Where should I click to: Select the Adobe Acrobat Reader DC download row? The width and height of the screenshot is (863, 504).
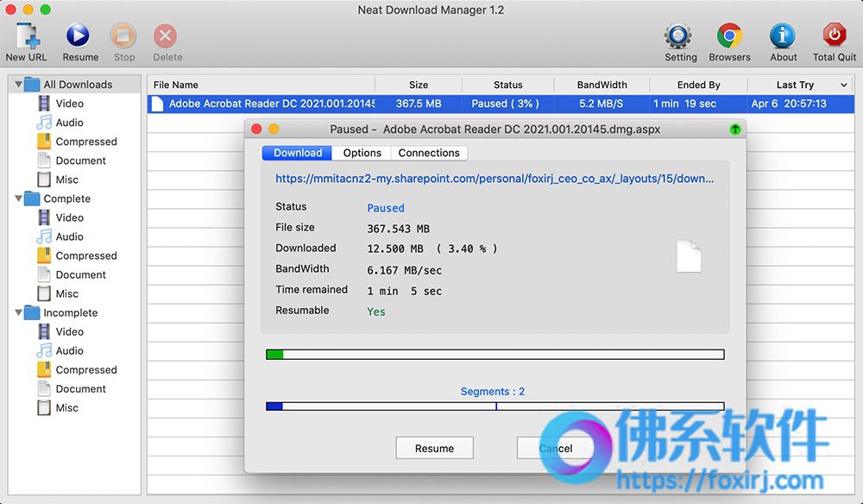click(501, 104)
